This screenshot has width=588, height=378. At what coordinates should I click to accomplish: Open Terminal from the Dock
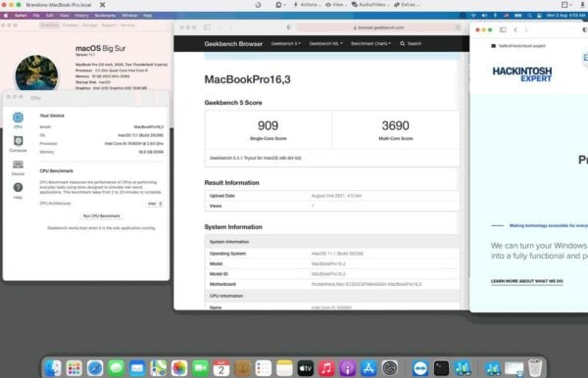(441, 368)
